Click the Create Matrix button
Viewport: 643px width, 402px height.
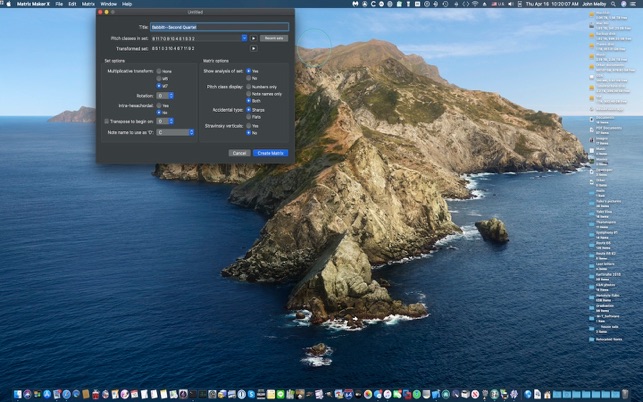pos(270,153)
